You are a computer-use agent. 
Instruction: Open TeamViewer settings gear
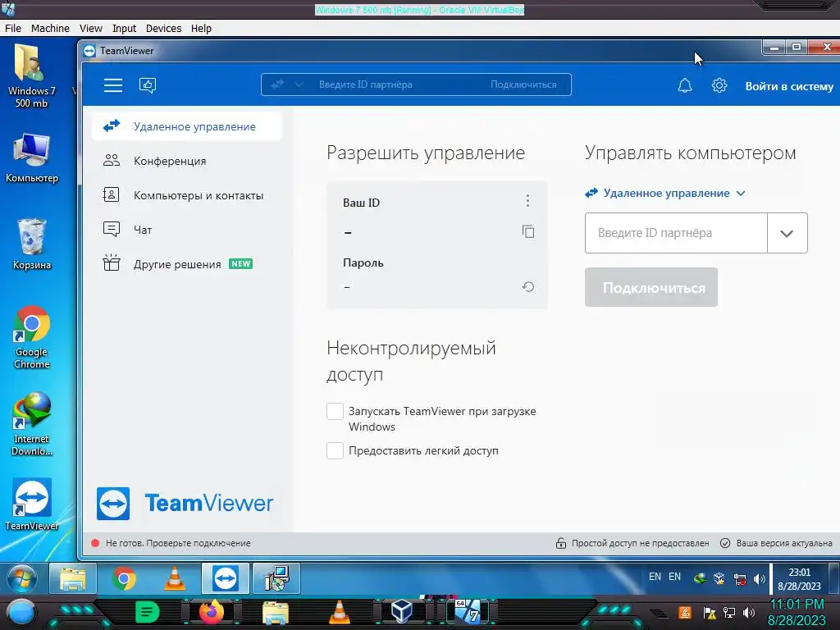pyautogui.click(x=719, y=85)
